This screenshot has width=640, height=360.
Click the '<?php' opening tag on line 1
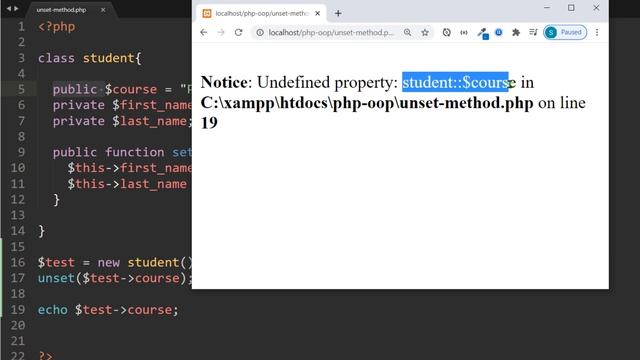click(x=56, y=27)
